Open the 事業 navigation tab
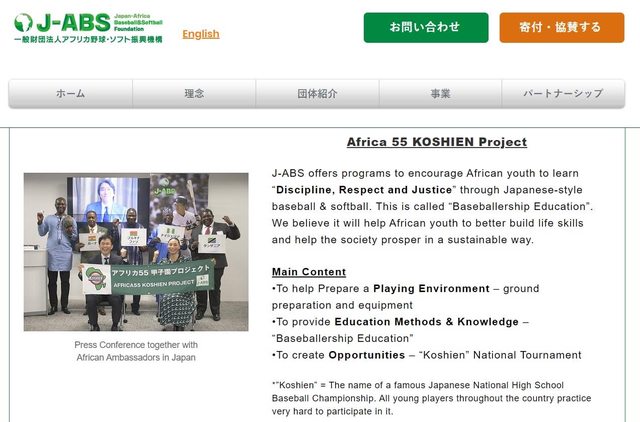The height and width of the screenshot is (422, 640). pos(440,93)
